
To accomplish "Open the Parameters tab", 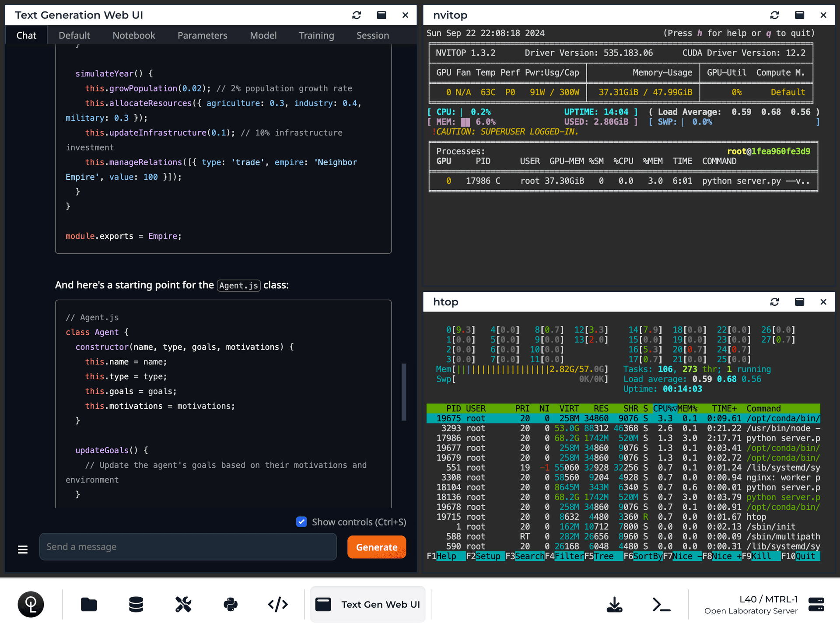I will tap(203, 35).
